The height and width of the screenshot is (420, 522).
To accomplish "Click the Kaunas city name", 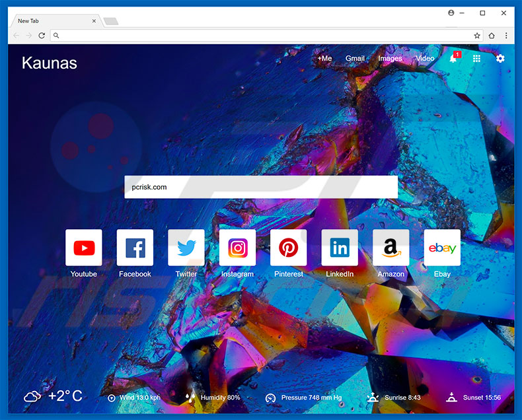I will (50, 63).
